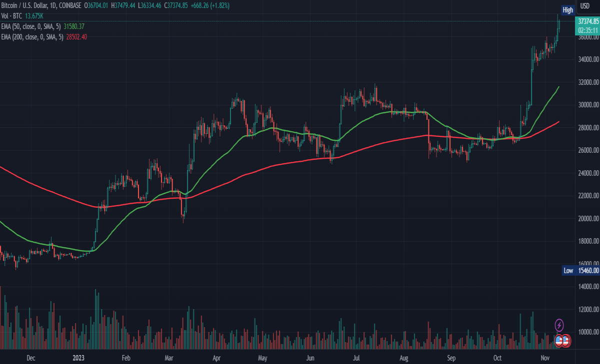
Task: Click the EMA 200 value 28502.40
Action: pos(76,37)
